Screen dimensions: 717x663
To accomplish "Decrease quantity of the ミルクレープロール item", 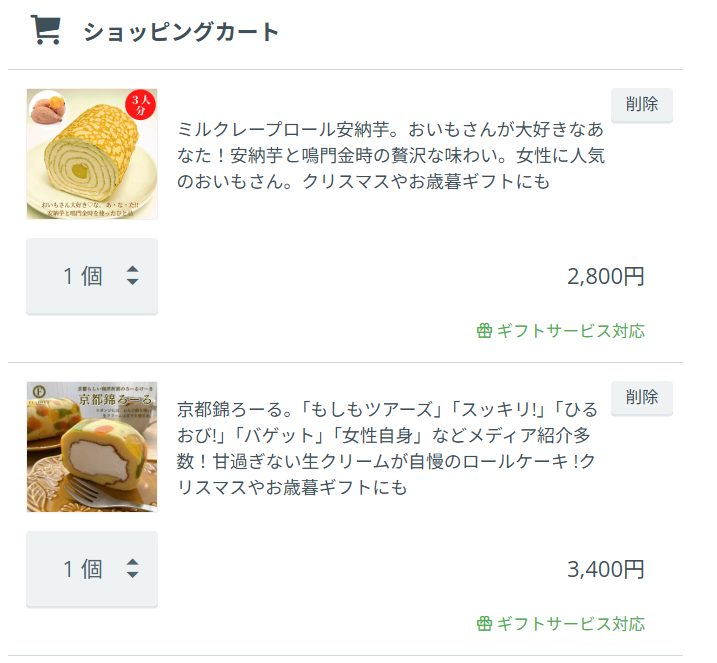I will [132, 283].
